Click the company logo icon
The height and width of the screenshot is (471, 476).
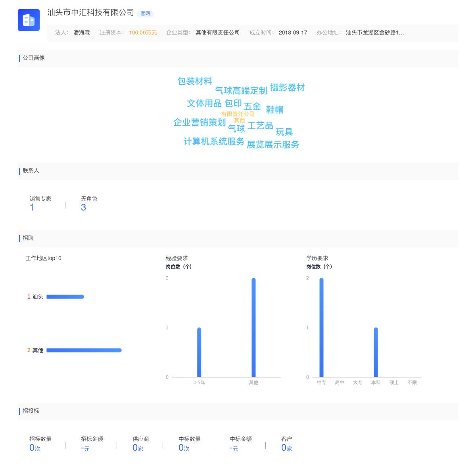(x=29, y=20)
